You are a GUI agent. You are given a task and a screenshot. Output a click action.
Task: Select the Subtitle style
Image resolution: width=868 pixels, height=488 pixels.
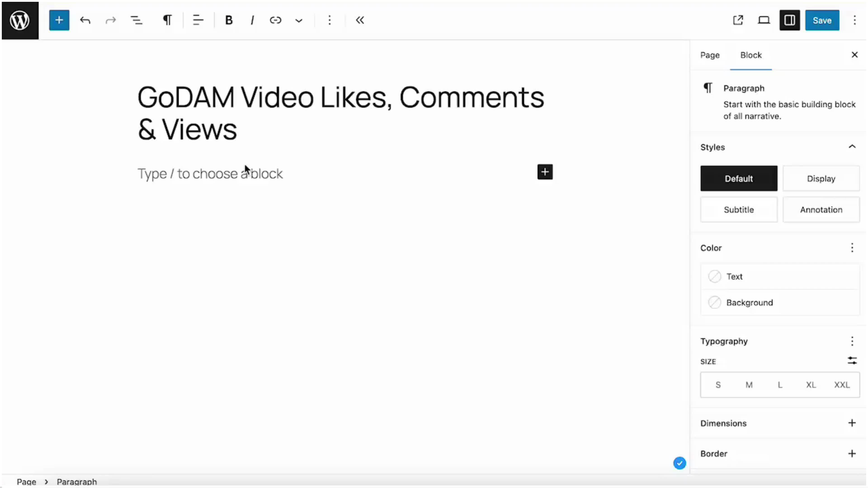tap(739, 209)
